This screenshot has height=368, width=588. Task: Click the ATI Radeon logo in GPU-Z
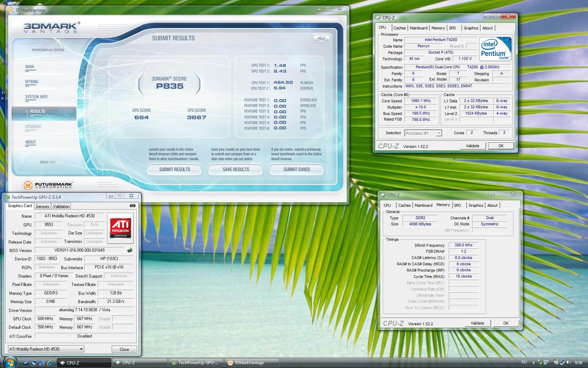pos(120,227)
